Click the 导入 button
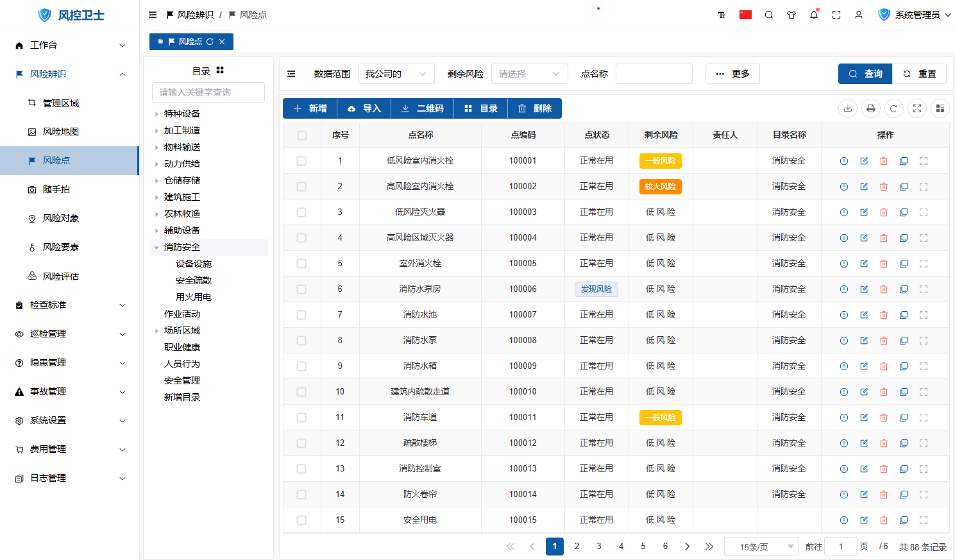Viewport: 955px width, 560px height. tap(364, 108)
